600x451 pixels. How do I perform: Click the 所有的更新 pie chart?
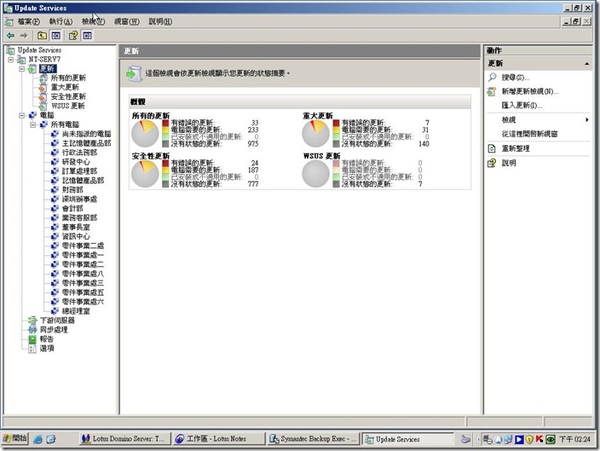point(145,134)
